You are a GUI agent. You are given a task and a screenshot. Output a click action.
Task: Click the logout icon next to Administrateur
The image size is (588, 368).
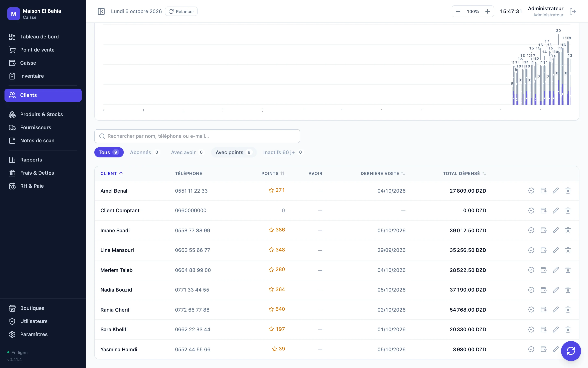(573, 11)
